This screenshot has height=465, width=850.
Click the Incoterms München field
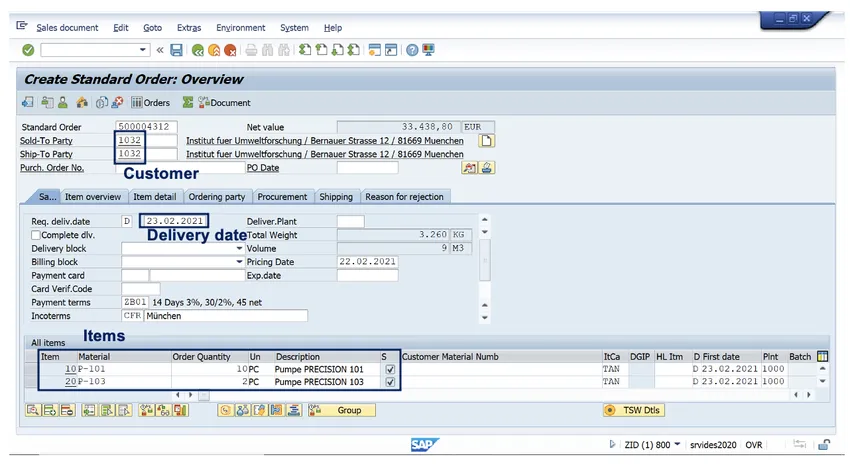226,316
